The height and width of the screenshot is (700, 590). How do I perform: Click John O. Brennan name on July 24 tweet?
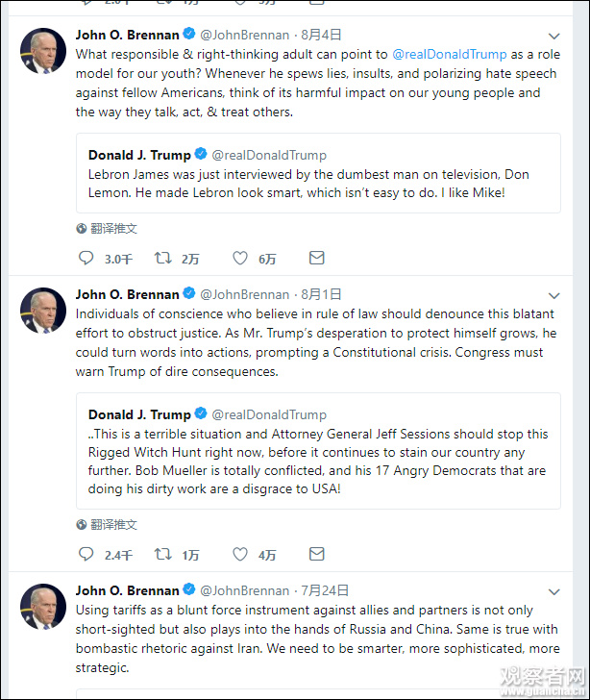127,590
